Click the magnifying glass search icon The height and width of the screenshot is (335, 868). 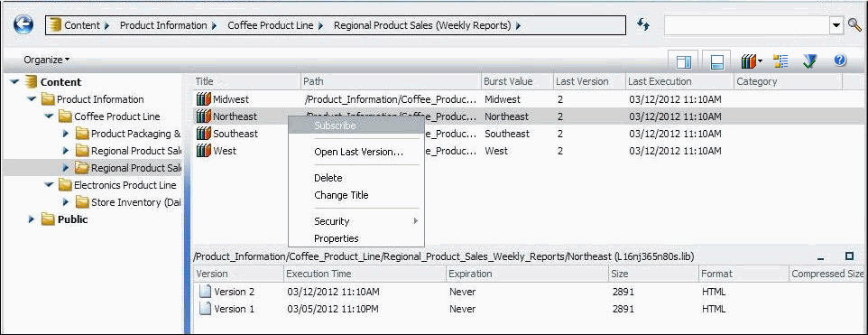(854, 25)
